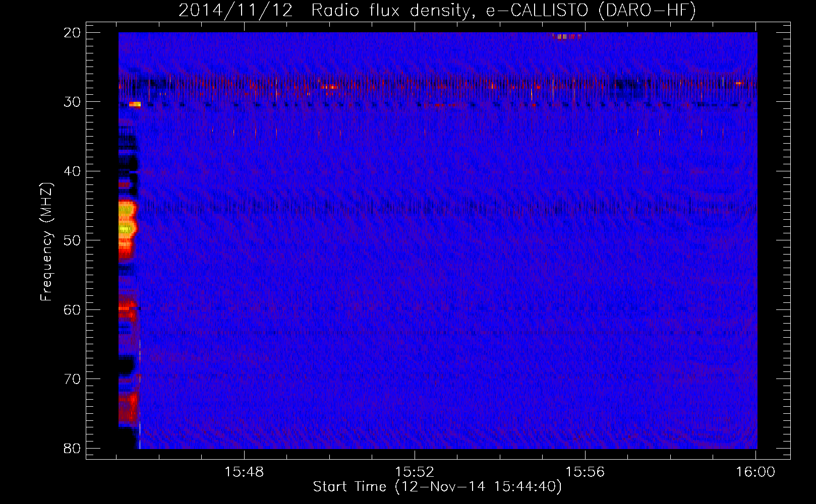
Task: Click the 20 frequency tick label
Action: click(72, 33)
